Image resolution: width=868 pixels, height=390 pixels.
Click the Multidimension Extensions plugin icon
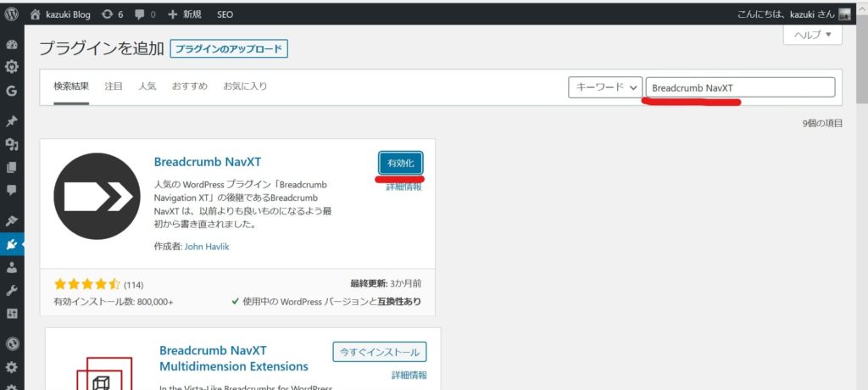pos(104,372)
